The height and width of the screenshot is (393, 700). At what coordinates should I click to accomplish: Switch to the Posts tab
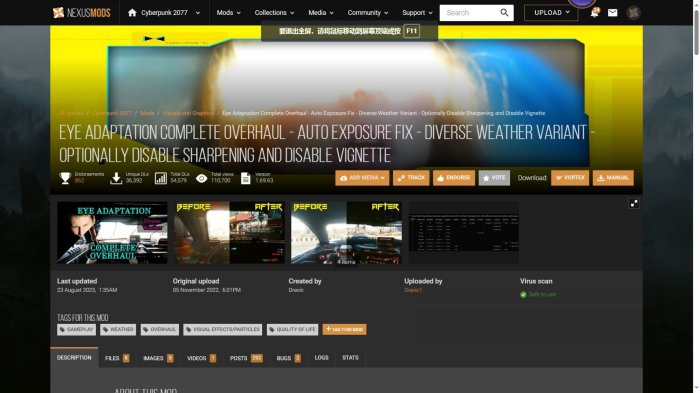246,358
